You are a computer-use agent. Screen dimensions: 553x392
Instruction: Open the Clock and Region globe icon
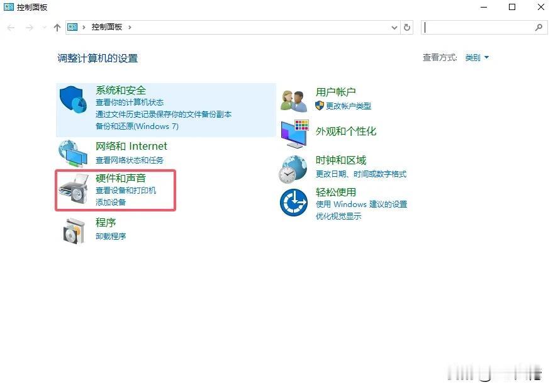click(x=293, y=169)
